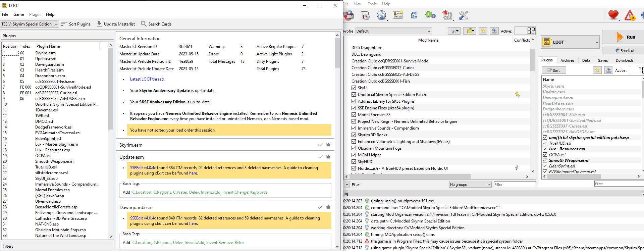Click the mod list Filter text field
644x251 pixels.
(x=515, y=184)
